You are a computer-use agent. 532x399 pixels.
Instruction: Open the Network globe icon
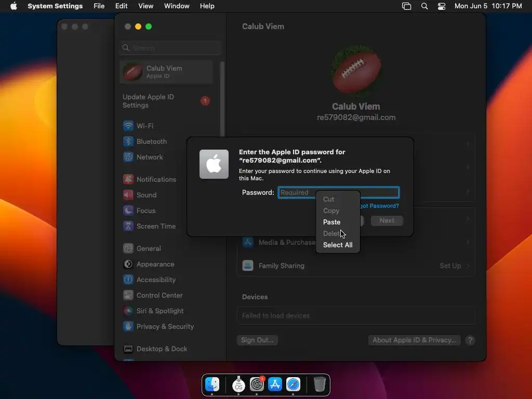(128, 157)
